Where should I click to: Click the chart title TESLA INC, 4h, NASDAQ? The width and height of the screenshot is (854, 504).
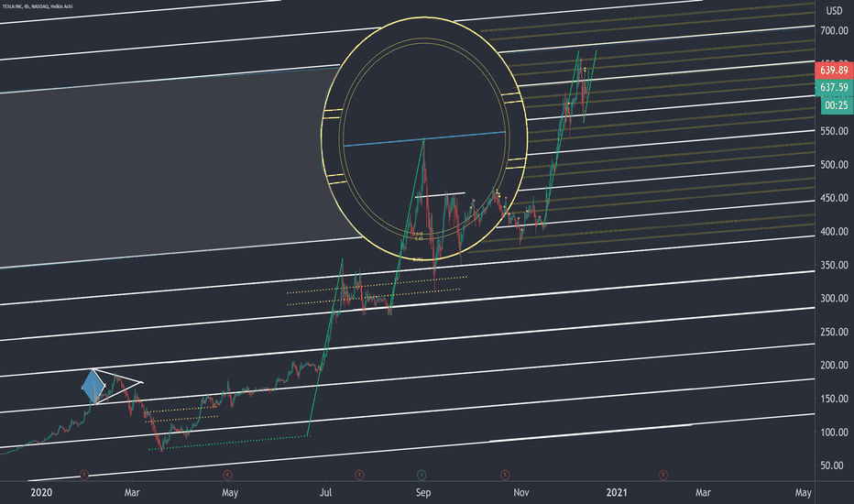pos(37,6)
